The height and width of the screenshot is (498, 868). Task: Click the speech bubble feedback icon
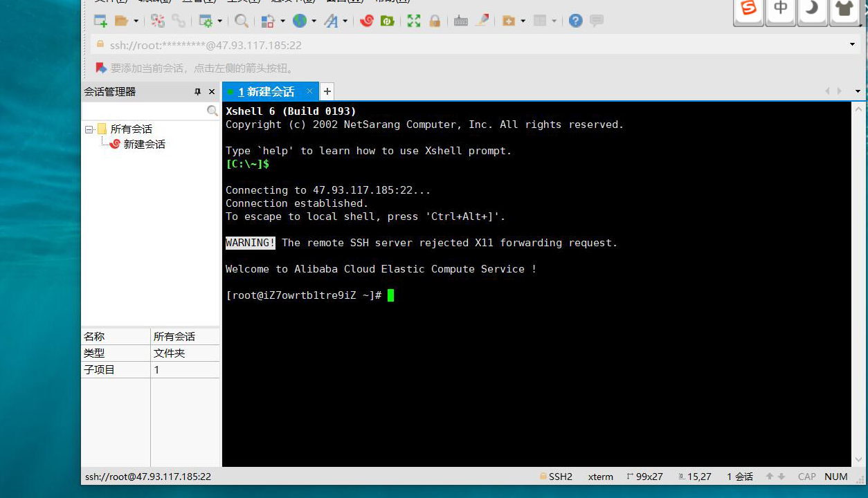[x=597, y=21]
